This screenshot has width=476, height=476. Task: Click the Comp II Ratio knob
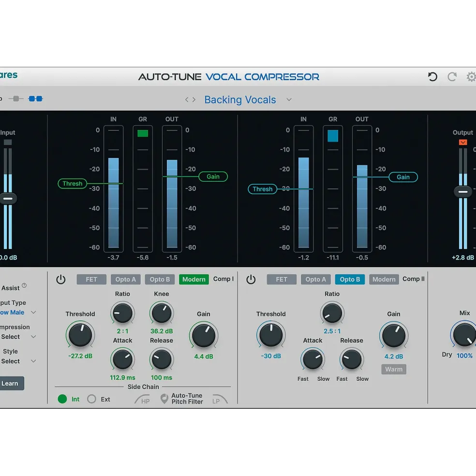point(332,313)
